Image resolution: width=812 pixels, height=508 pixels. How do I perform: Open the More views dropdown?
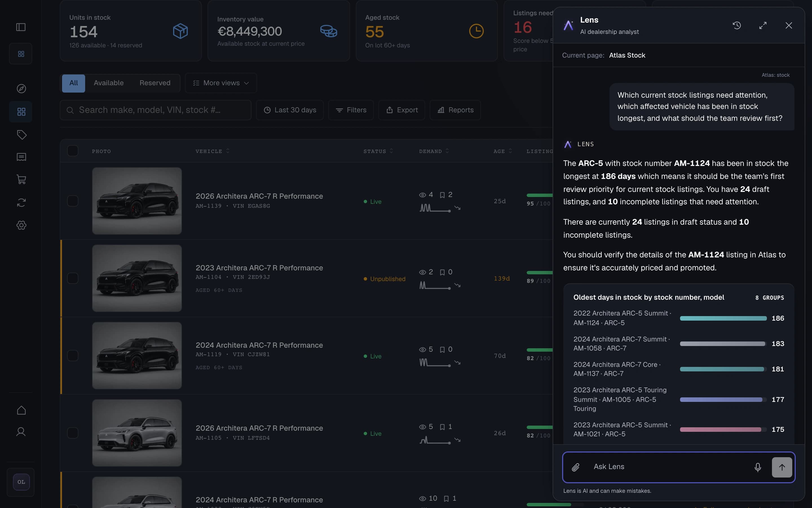pos(221,83)
